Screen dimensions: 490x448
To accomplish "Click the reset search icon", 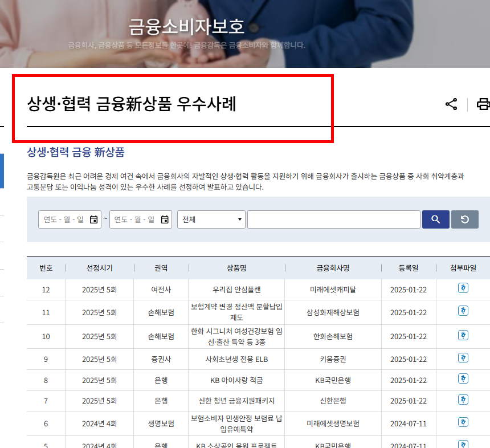I will point(464,219).
